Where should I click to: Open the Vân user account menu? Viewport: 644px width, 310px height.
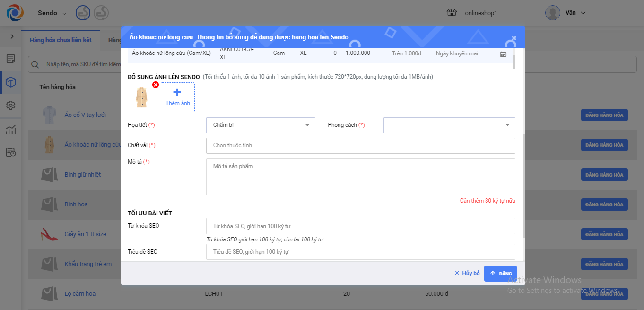point(575,13)
